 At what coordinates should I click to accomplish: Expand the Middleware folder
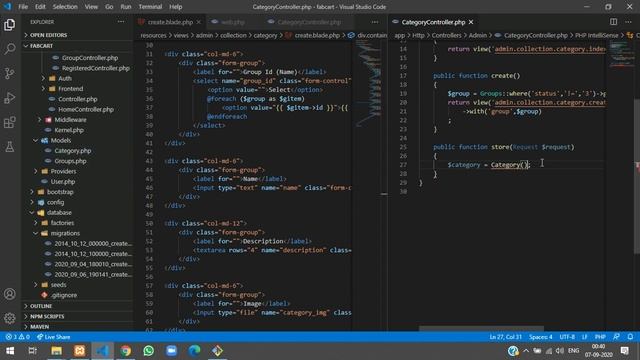tap(70, 120)
